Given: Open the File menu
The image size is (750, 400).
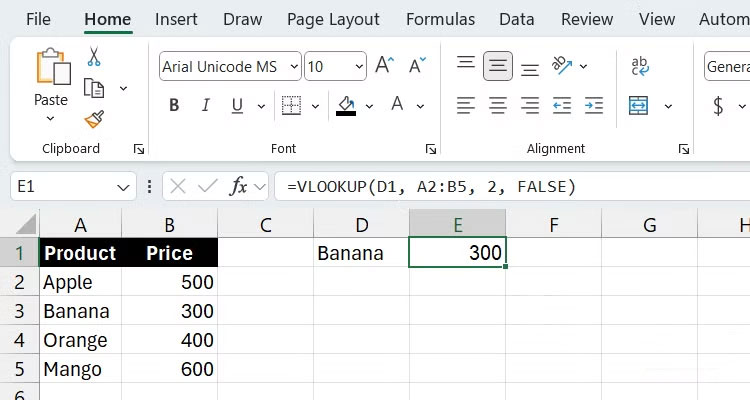Looking at the screenshot, I should click(x=38, y=19).
